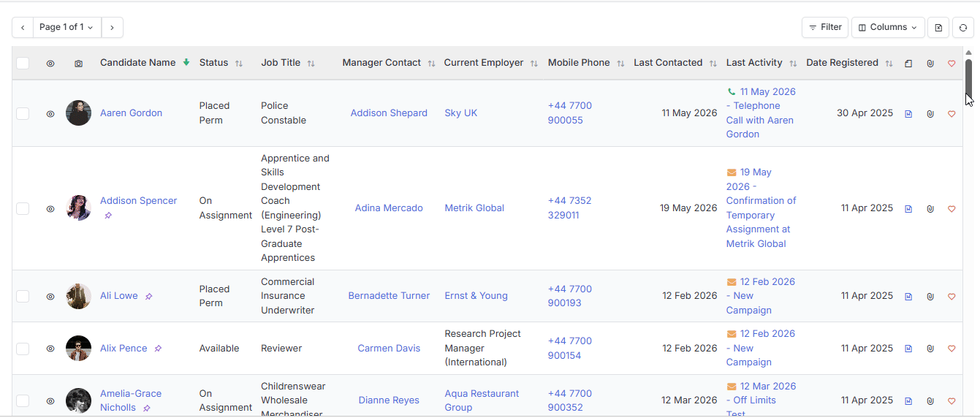Open the attachments paperclip for Addison Spencer

point(930,209)
